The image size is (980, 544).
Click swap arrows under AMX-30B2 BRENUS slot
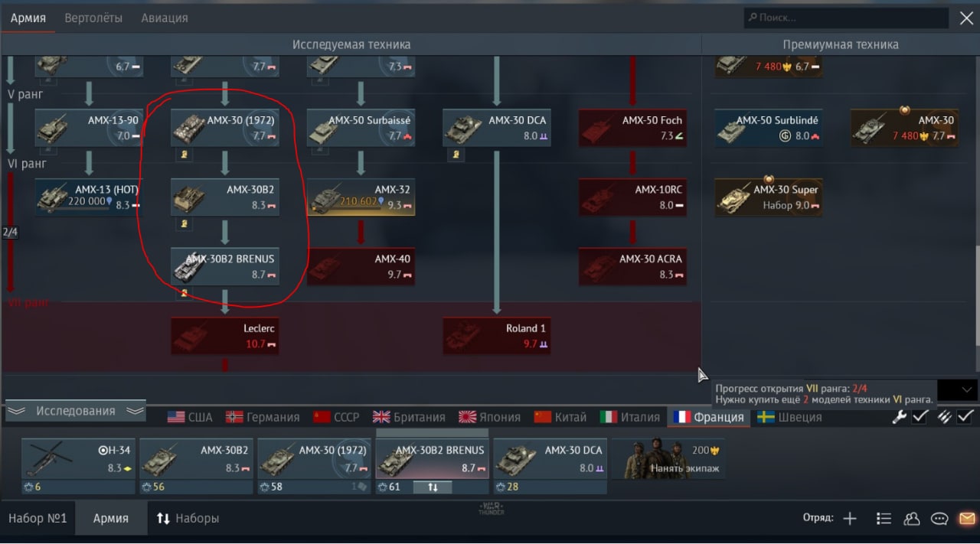433,487
